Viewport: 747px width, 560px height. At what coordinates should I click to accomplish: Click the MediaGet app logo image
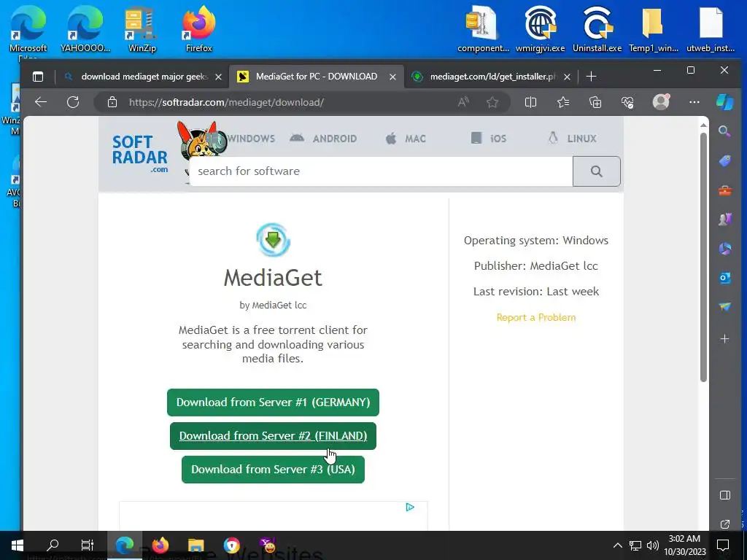tap(273, 239)
